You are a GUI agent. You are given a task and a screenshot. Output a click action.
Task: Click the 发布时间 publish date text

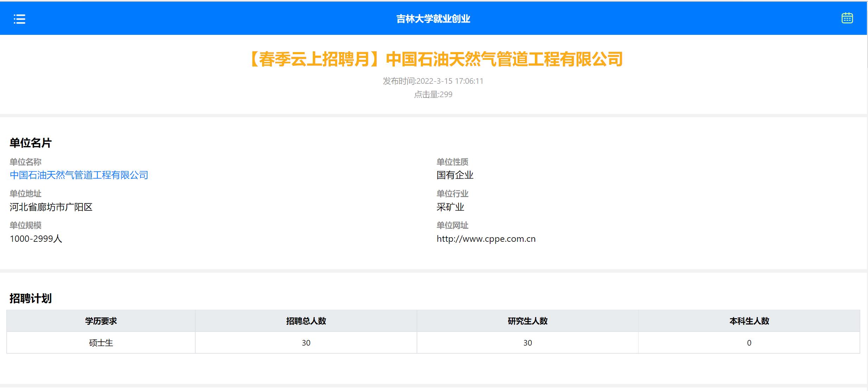(433, 81)
